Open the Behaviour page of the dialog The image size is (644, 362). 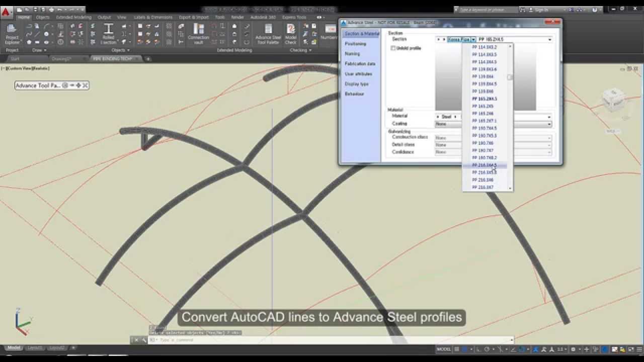pos(354,94)
